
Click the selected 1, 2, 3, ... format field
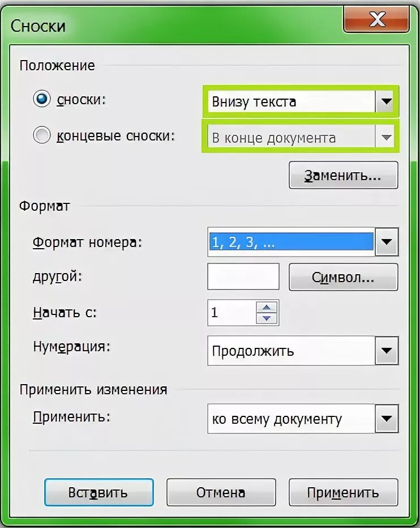click(x=291, y=242)
